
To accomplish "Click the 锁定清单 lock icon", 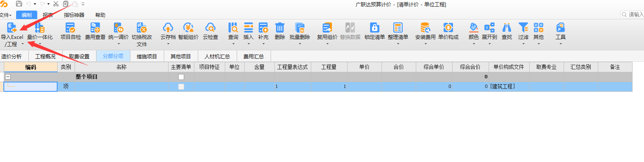I will pos(375,28).
